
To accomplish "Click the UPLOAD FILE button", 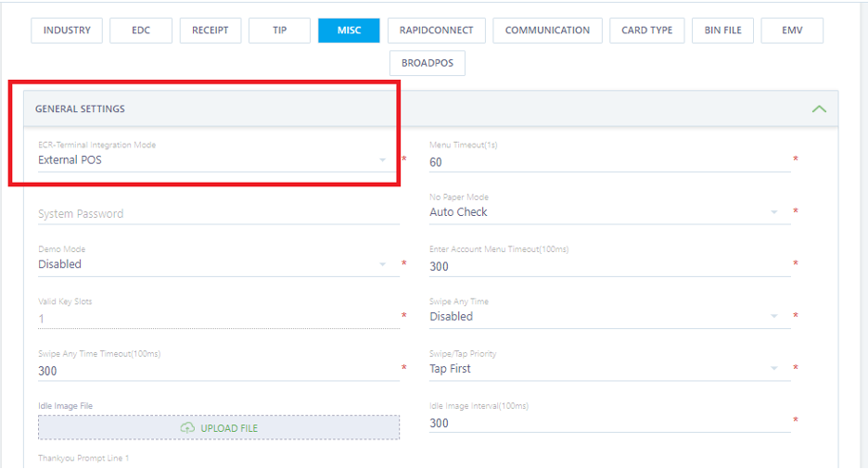I will point(219,427).
